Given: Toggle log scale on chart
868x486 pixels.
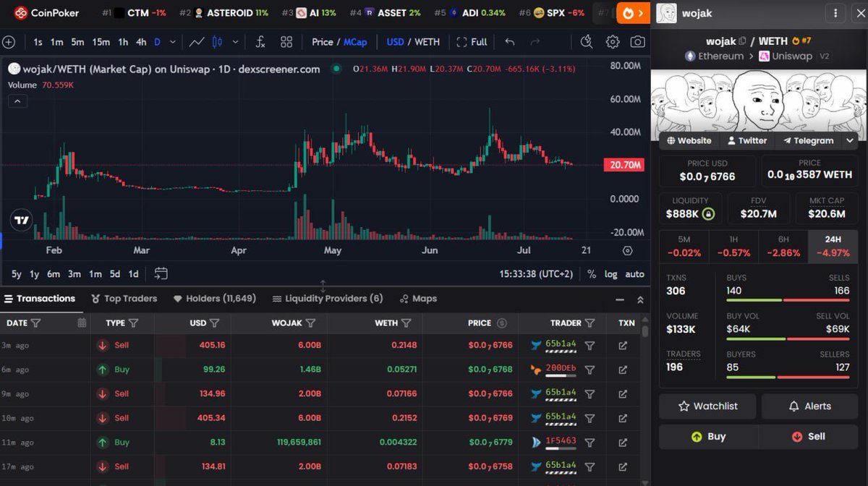Looking at the screenshot, I should pos(611,274).
